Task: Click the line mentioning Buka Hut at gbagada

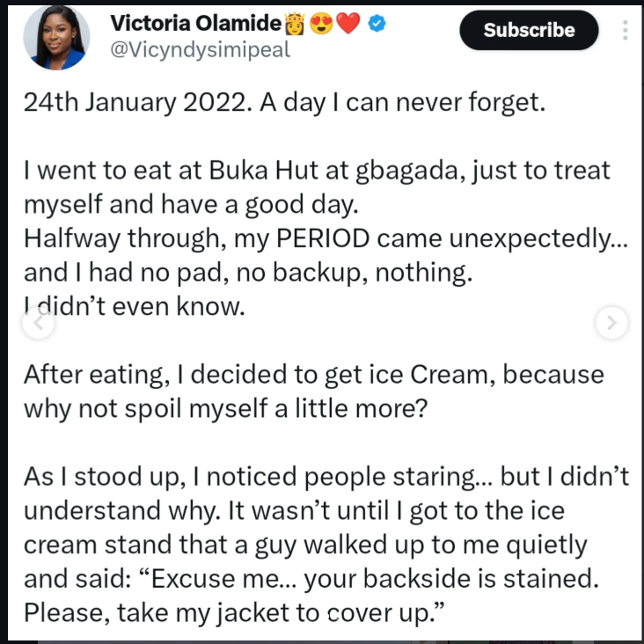Action: [x=317, y=171]
